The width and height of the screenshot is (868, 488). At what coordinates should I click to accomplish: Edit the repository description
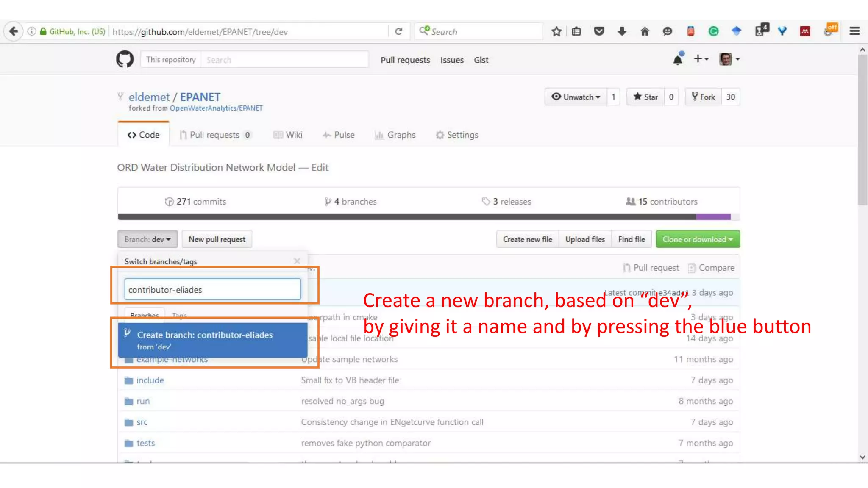(320, 167)
